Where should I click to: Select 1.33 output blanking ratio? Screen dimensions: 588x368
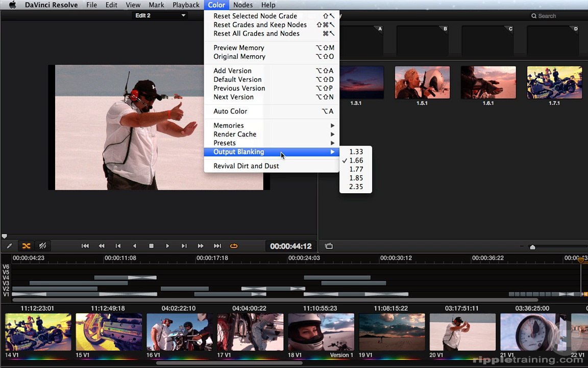click(x=355, y=152)
